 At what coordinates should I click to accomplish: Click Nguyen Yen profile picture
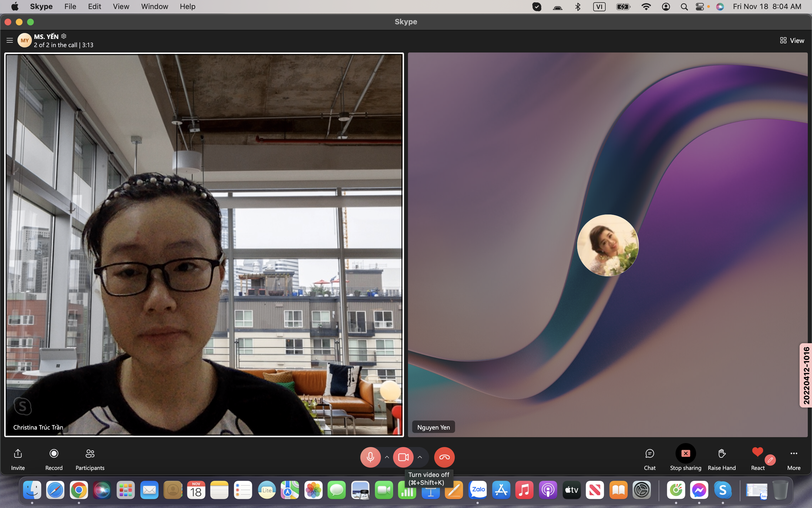[608, 245]
